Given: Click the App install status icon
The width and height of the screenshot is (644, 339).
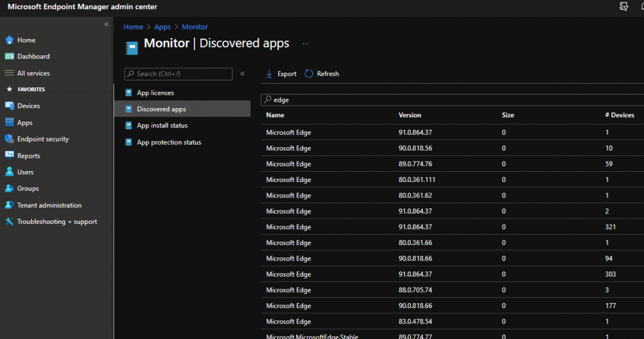Looking at the screenshot, I should (129, 125).
